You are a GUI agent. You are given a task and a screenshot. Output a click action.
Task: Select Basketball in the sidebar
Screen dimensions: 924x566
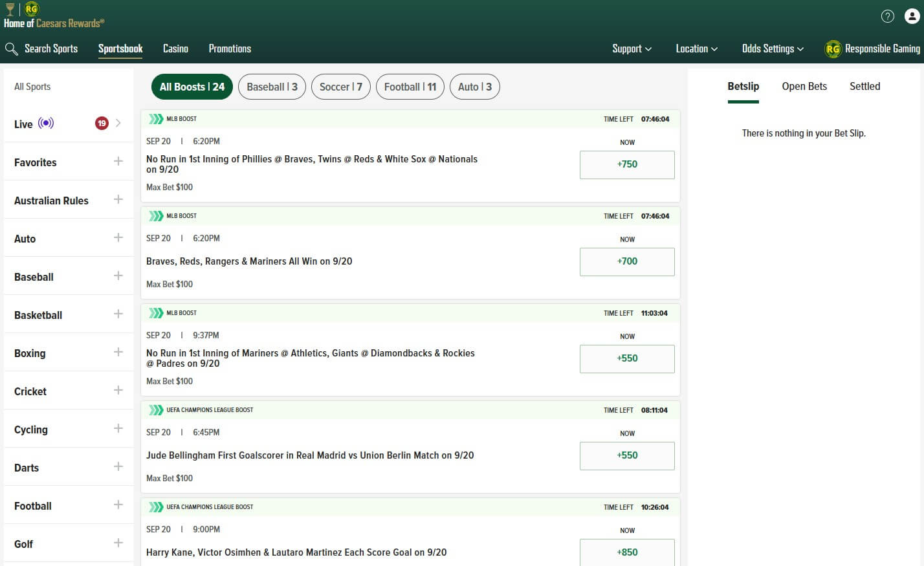[38, 315]
